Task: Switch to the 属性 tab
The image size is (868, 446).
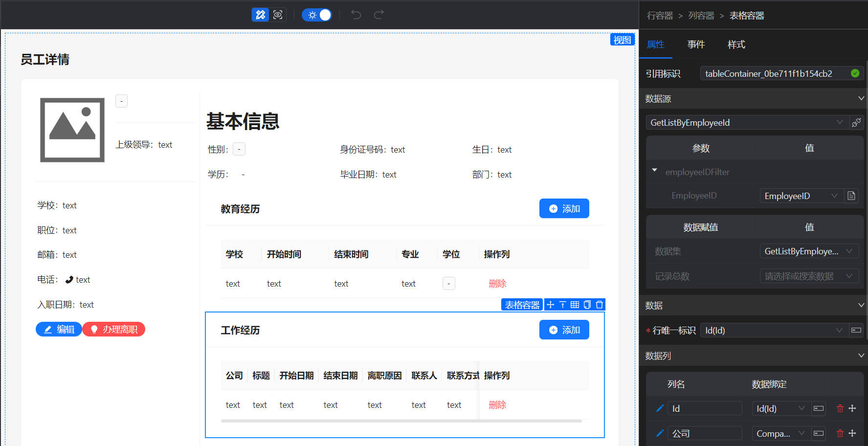Action: (656, 45)
